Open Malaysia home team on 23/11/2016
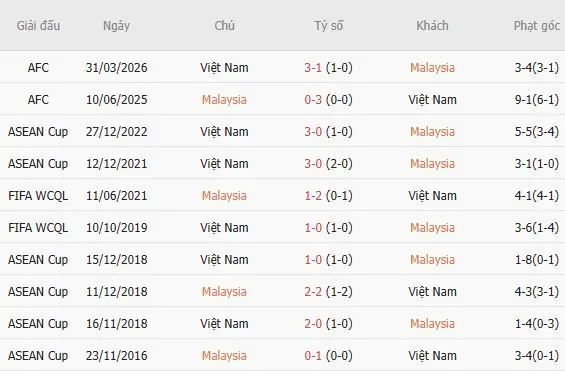This screenshot has height=371, width=565. [x=224, y=356]
